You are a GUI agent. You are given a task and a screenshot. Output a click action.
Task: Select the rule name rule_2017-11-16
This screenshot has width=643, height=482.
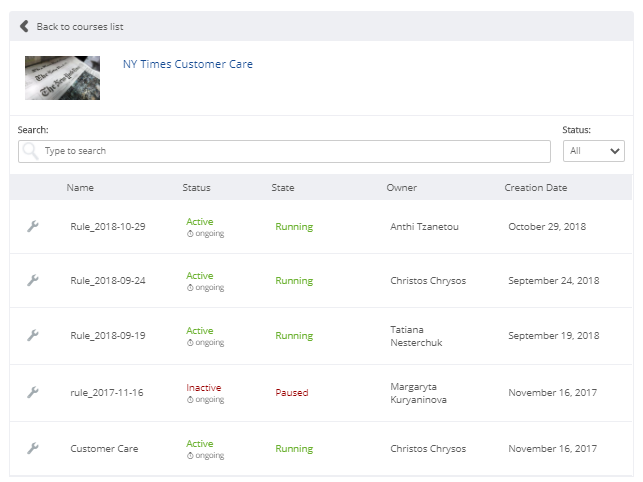click(107, 393)
